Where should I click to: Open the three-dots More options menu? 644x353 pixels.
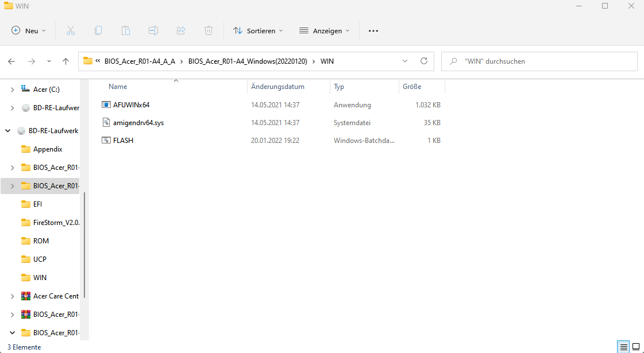pos(373,31)
